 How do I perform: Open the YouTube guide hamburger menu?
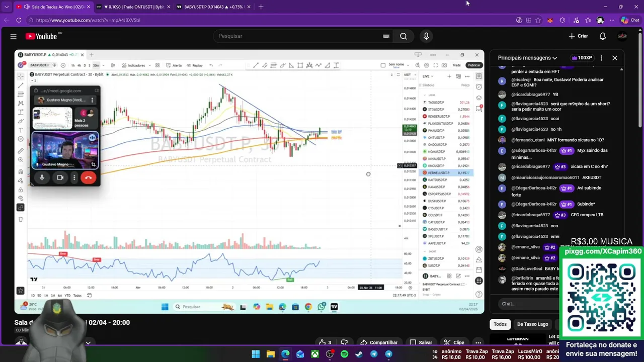pyautogui.click(x=14, y=36)
